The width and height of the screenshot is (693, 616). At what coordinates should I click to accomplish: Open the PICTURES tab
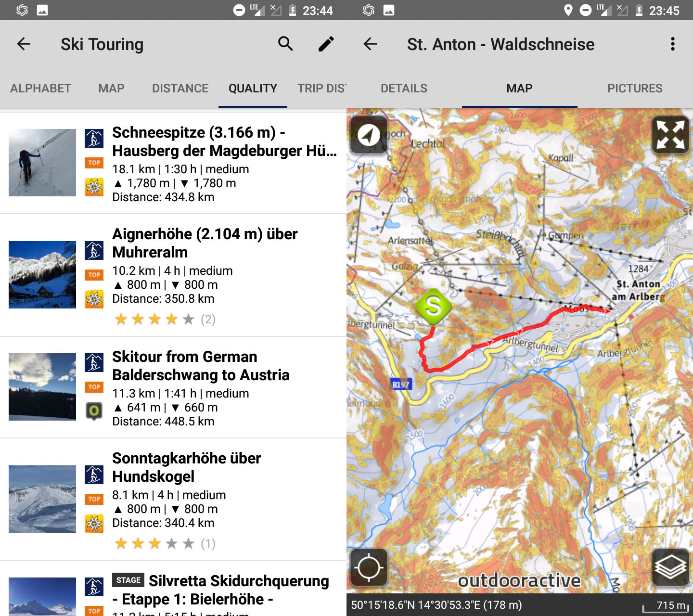pyautogui.click(x=635, y=88)
